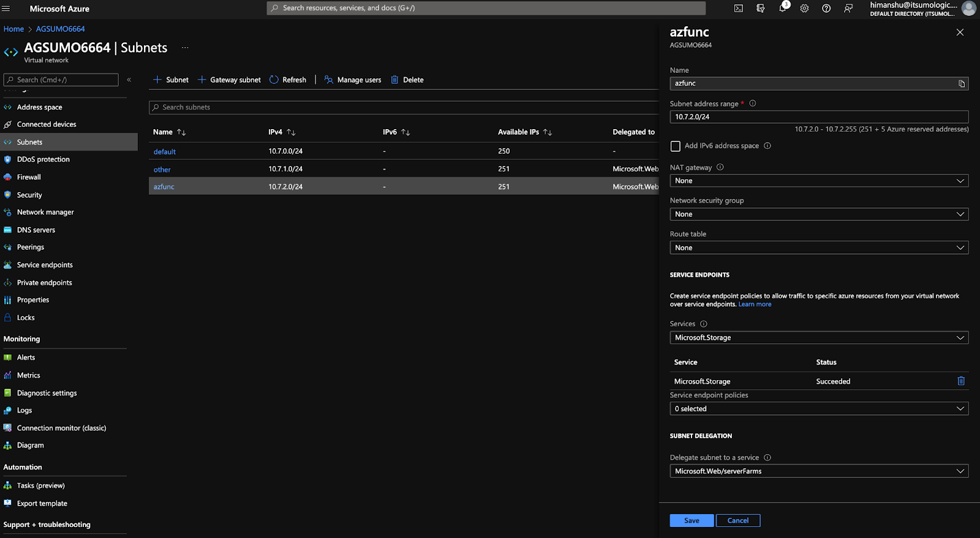Screen dimensions: 980x538
Task: Click the Save button
Action: coord(692,520)
